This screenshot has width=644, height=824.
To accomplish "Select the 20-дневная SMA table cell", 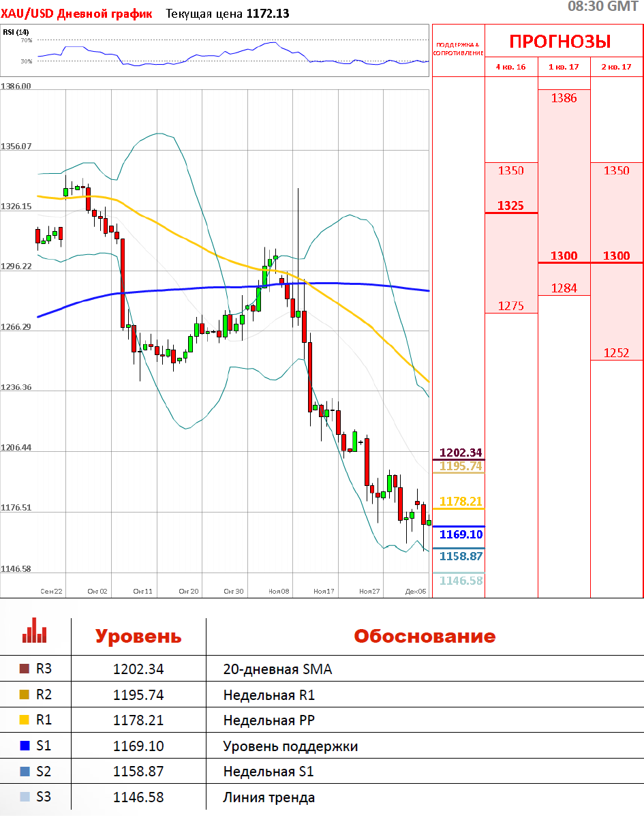I will 277,669.
